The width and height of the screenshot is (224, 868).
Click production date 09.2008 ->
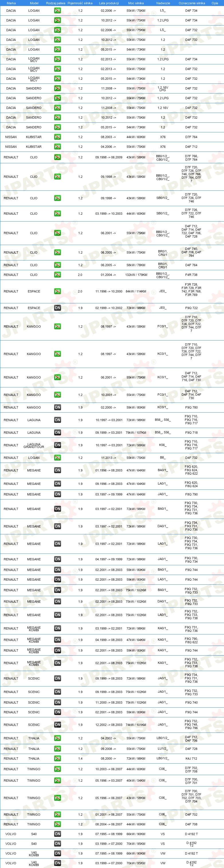point(108,749)
